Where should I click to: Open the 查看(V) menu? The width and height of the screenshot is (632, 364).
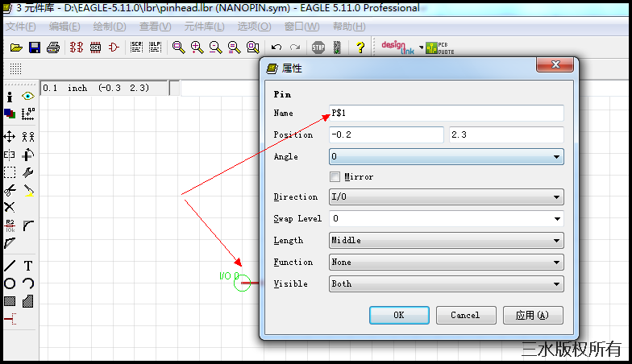[x=155, y=27]
